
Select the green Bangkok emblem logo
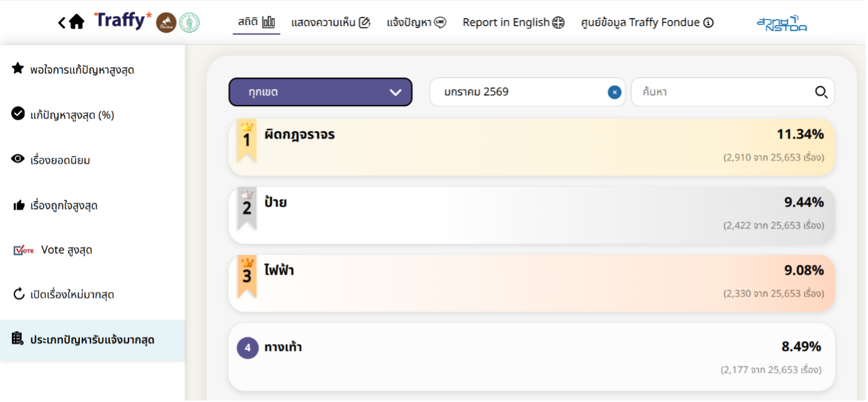point(189,23)
